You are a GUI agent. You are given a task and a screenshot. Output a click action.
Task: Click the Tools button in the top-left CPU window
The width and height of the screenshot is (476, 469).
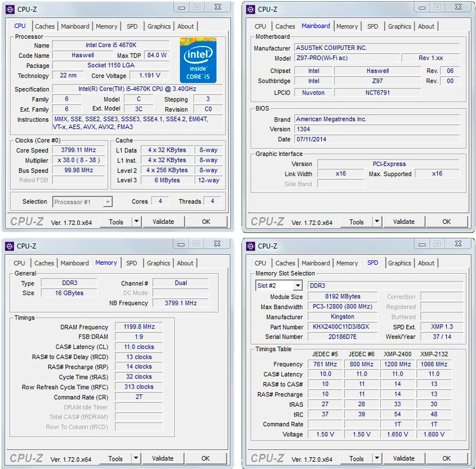[116, 222]
